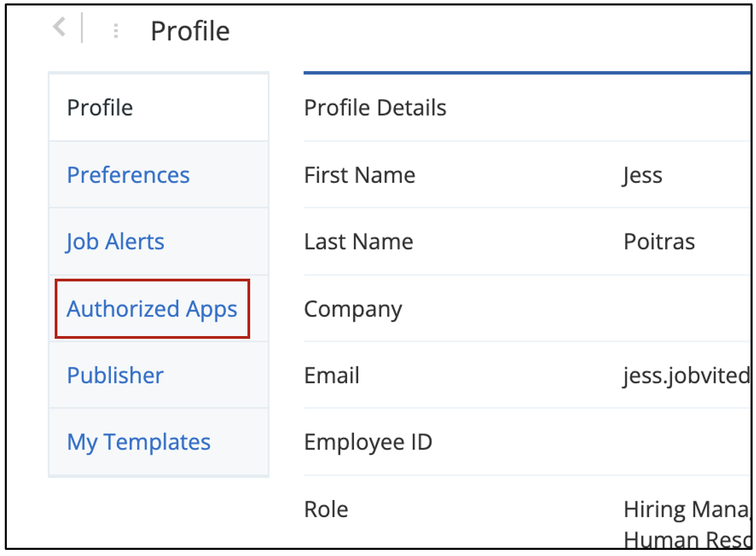Open My Templates from the sidebar

point(139,442)
